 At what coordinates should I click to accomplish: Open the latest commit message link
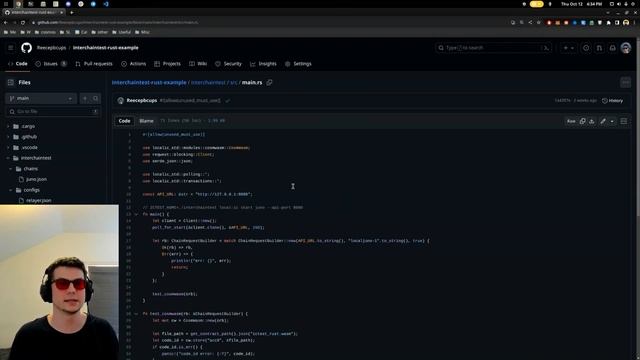[x=190, y=100]
